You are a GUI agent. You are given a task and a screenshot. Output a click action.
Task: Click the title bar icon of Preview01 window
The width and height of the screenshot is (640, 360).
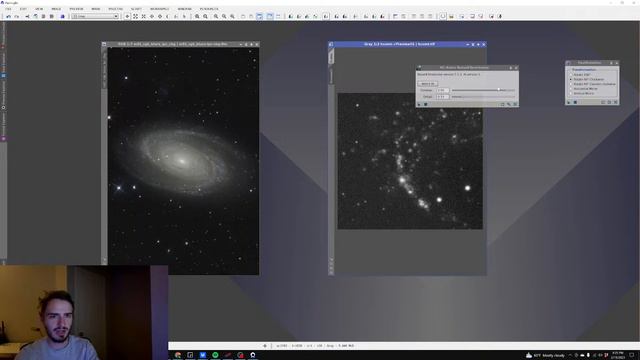pyautogui.click(x=331, y=44)
